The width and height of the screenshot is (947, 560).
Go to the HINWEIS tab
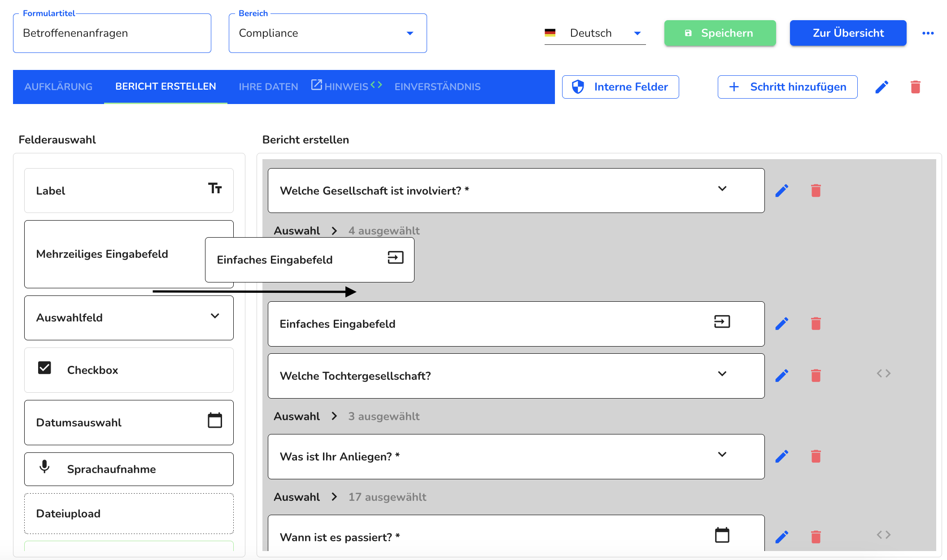tap(346, 87)
